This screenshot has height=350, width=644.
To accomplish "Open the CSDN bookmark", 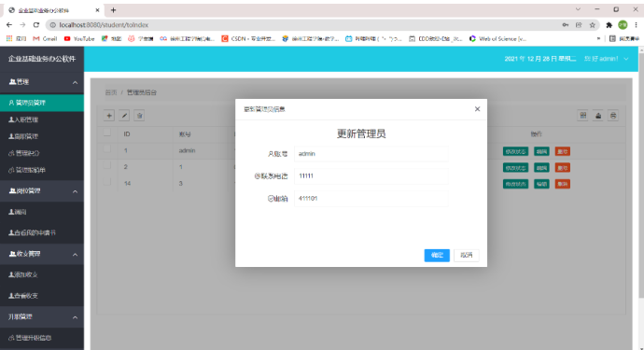I will [248, 38].
